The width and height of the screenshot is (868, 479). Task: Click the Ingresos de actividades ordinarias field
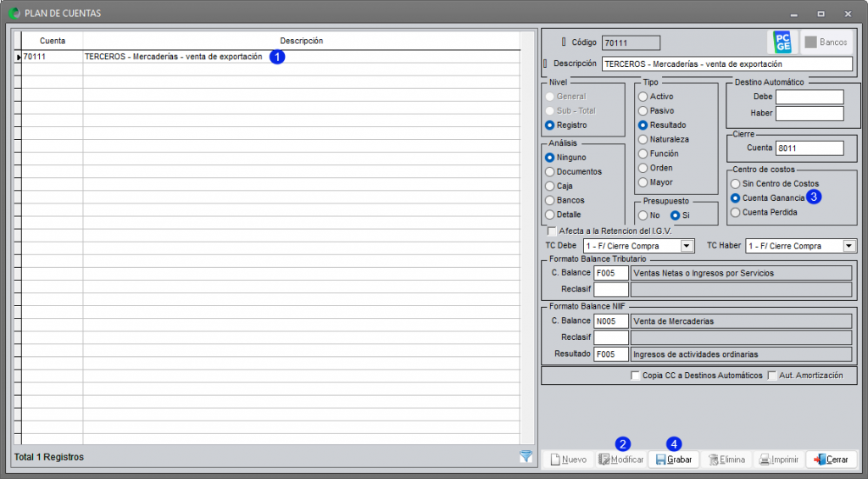[741, 354]
